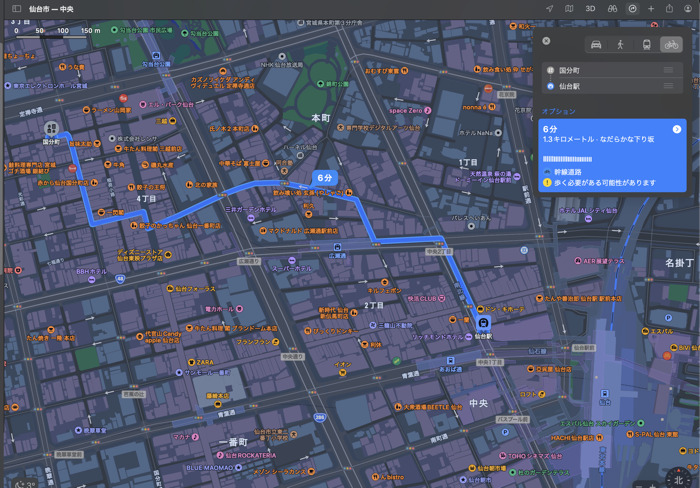Viewport: 700px width, 488px height.
Task: Select the 仙台ROCKATERIA marker
Action: pyautogui.click(x=220, y=455)
